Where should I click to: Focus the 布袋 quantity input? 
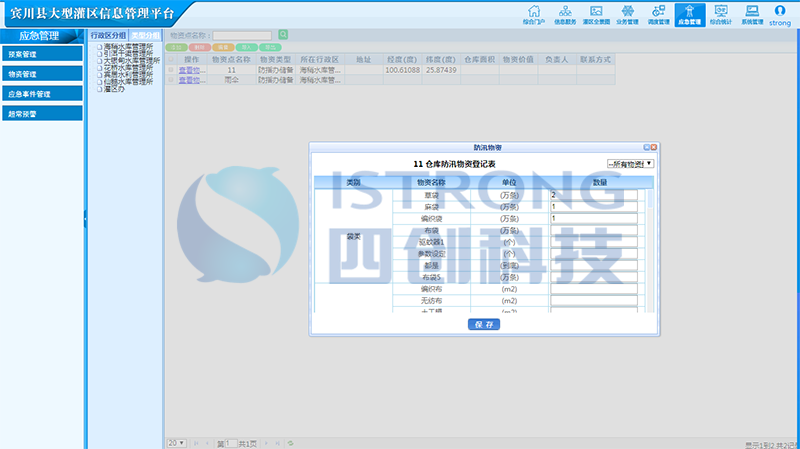tap(594, 230)
